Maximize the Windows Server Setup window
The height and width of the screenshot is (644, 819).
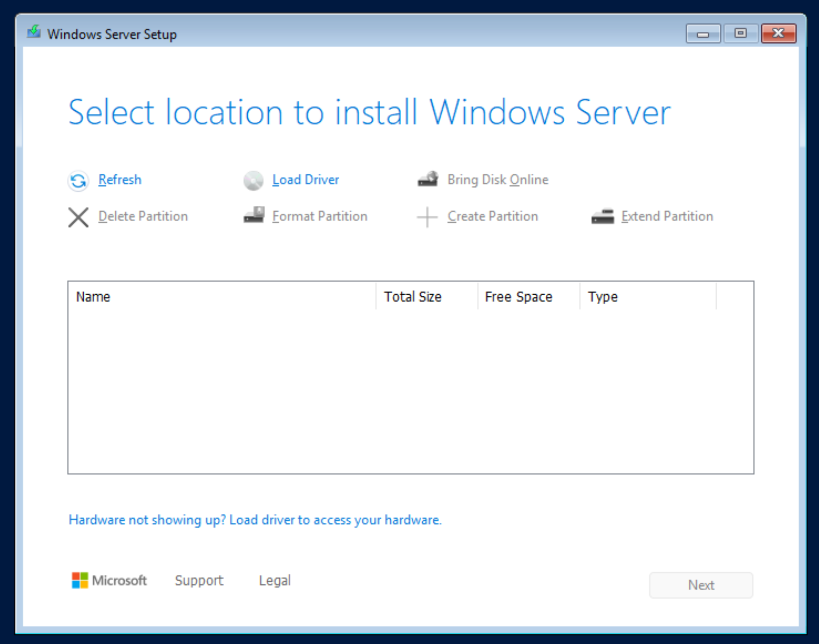(x=741, y=33)
